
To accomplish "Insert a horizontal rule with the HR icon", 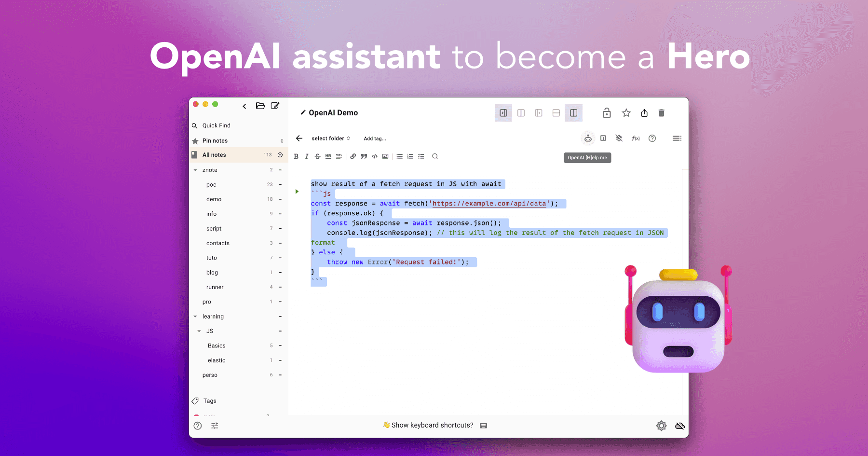I will click(328, 156).
